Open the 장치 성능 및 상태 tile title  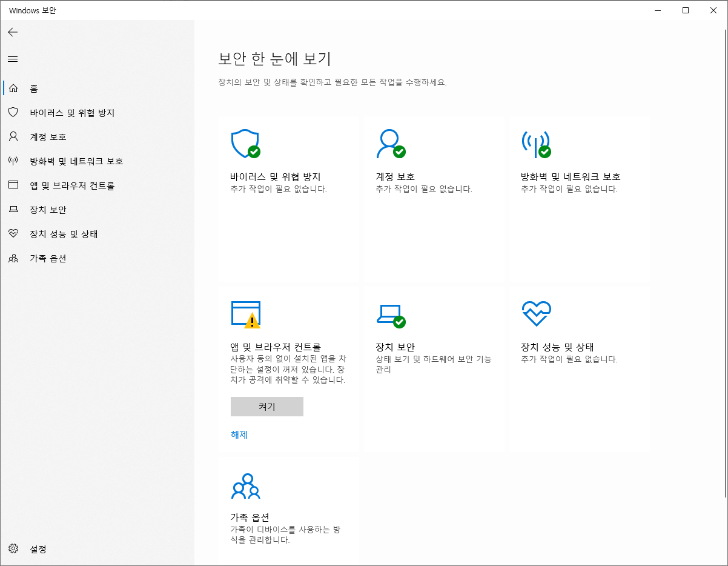coord(558,347)
